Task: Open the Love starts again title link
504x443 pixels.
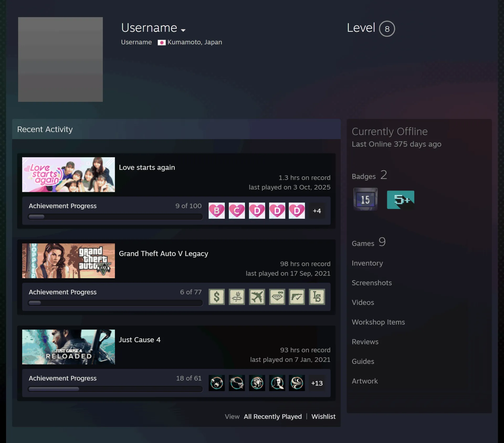Action: coord(147,167)
